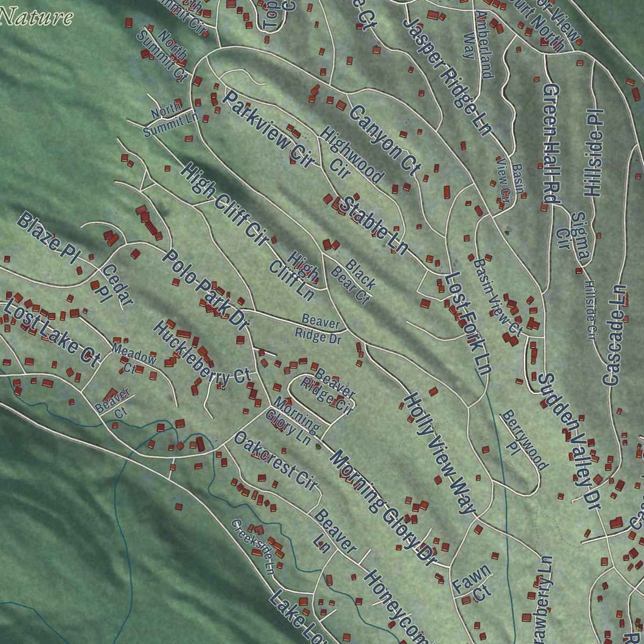Select the Morning Glory Dr label
The height and width of the screenshot is (644, 644).
383,508
